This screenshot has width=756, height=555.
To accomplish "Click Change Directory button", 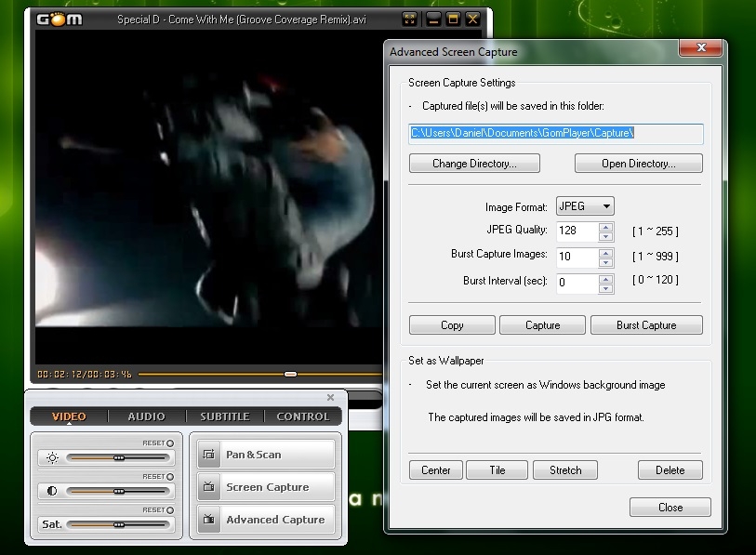I will 474,164.
